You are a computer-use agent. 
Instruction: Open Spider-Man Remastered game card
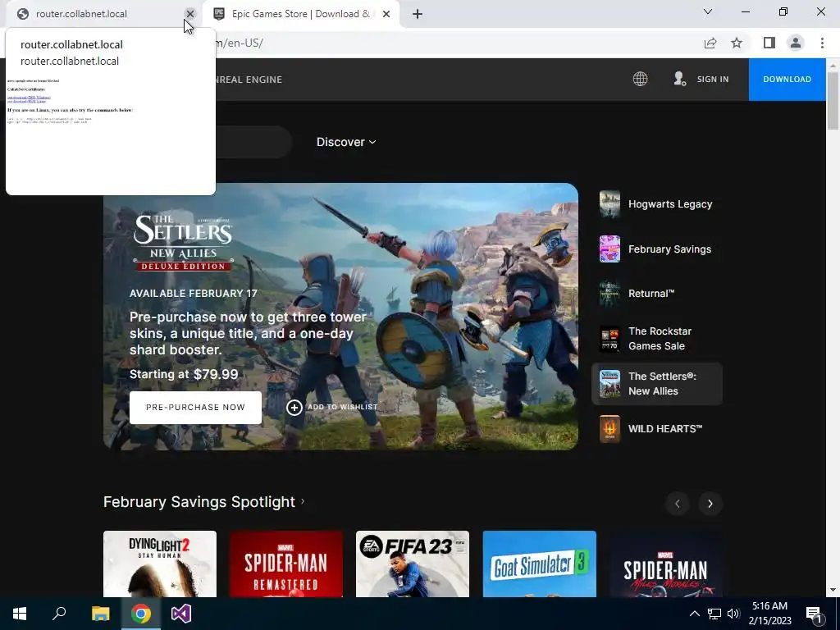pos(286,564)
